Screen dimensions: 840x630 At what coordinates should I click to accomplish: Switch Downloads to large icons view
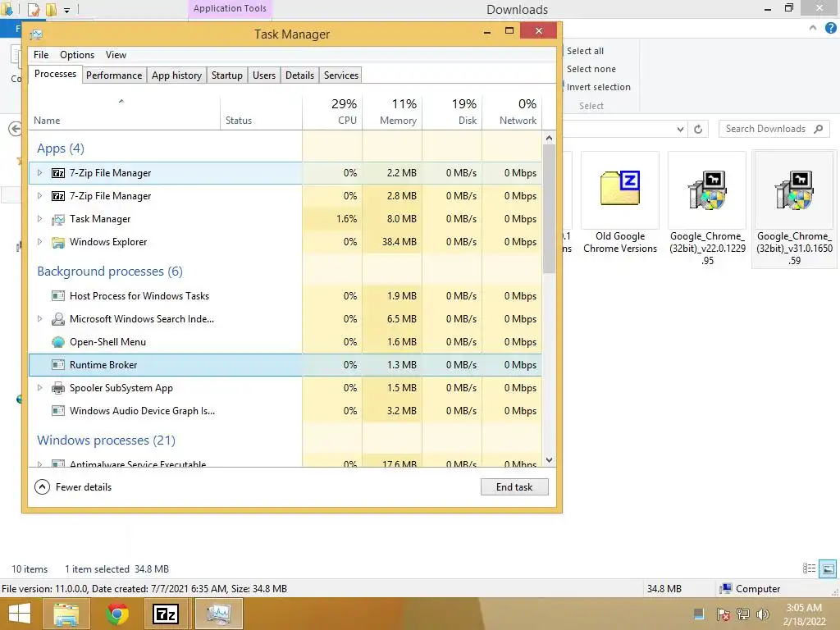[x=828, y=568]
